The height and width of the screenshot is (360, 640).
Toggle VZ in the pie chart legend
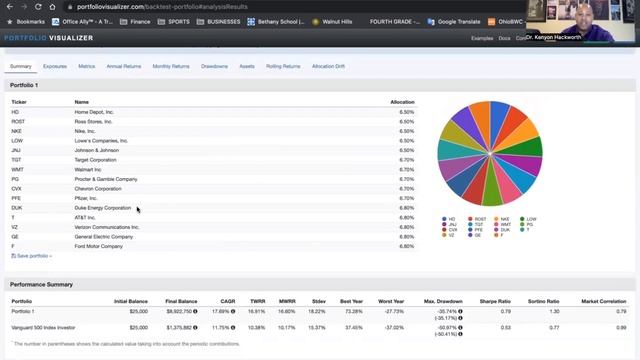(448, 235)
